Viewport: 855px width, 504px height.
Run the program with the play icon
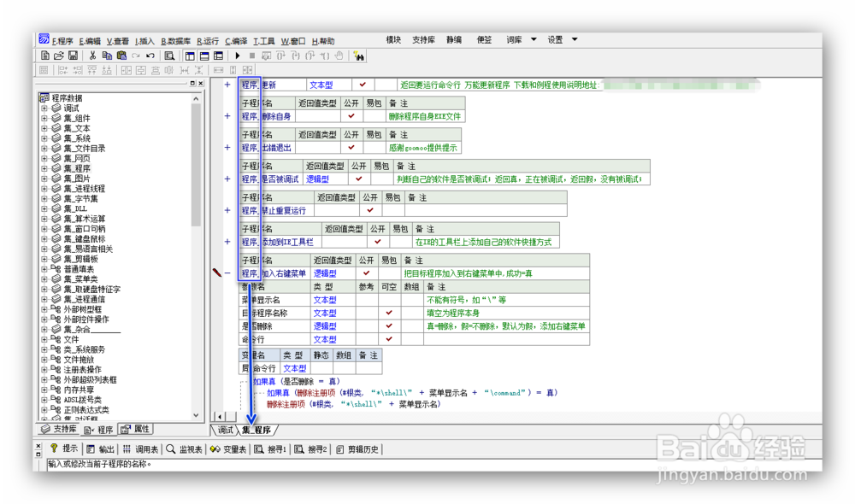point(238,56)
